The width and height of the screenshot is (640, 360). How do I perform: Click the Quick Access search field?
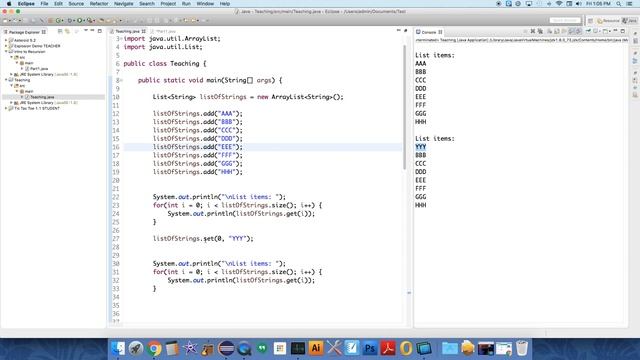(565, 20)
